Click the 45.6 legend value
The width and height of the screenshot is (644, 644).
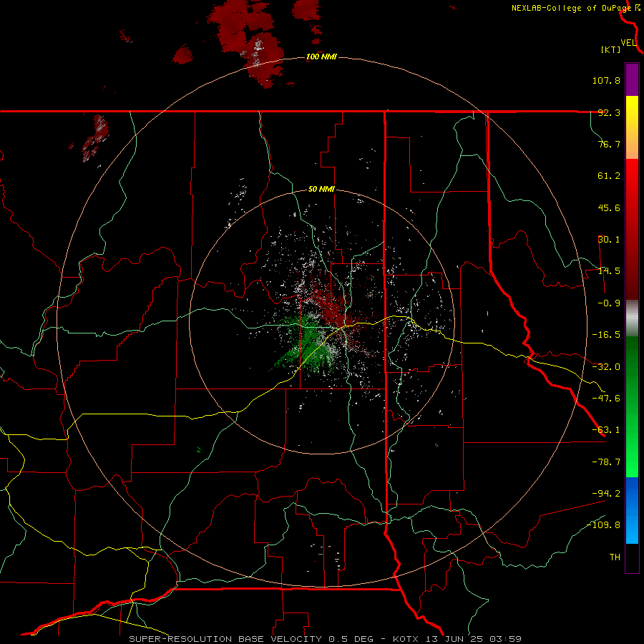pos(609,208)
